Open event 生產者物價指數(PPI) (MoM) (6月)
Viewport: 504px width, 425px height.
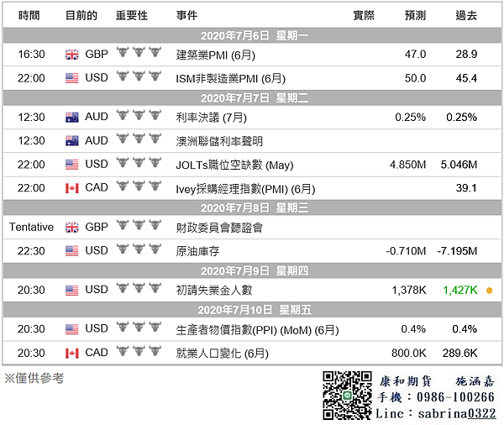[258, 330]
